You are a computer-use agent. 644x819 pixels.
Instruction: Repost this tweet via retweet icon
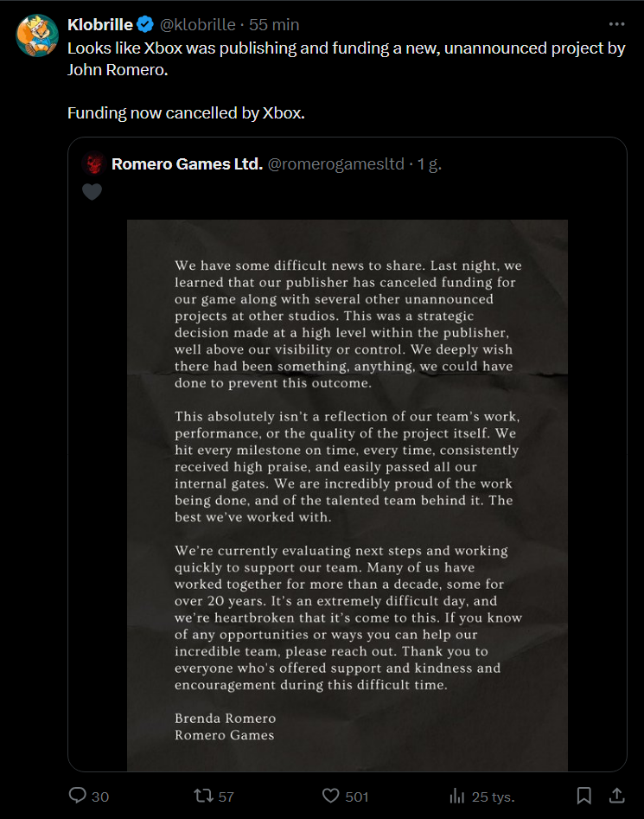203,796
